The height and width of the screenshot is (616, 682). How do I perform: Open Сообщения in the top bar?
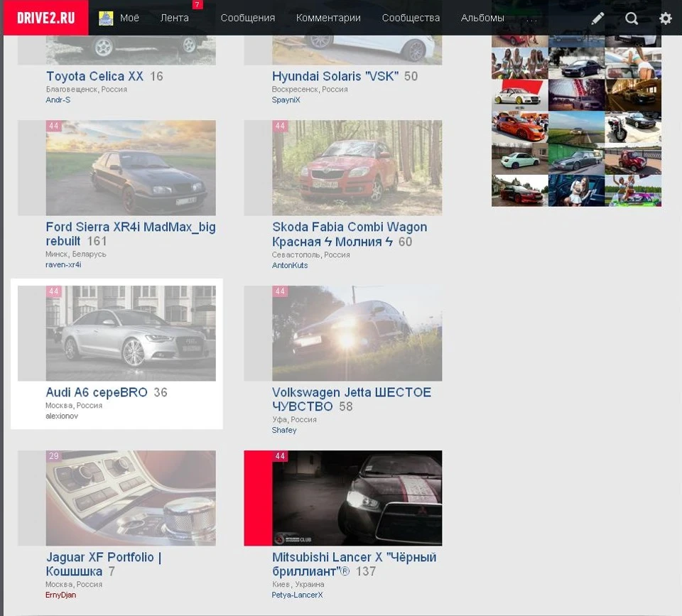coord(247,18)
